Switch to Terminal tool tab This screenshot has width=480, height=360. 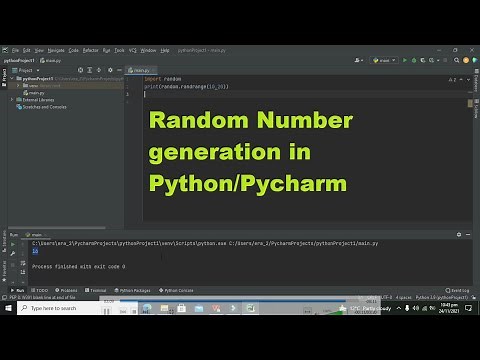(x=96, y=290)
